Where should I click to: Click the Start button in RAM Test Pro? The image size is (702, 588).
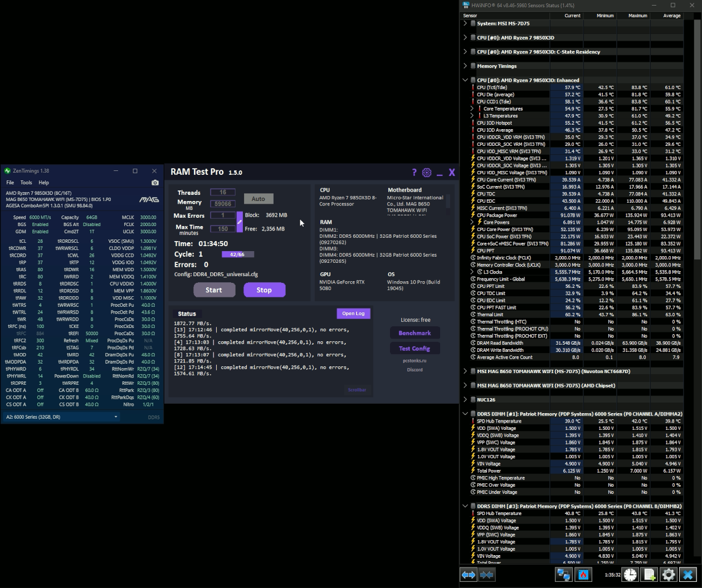pyautogui.click(x=214, y=290)
